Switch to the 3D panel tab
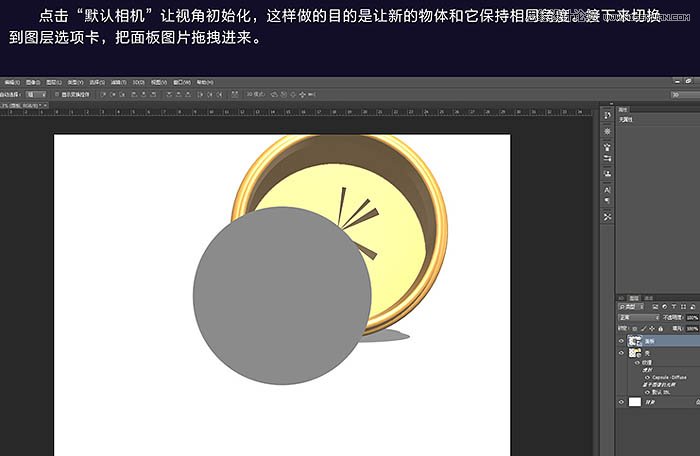 coord(621,298)
